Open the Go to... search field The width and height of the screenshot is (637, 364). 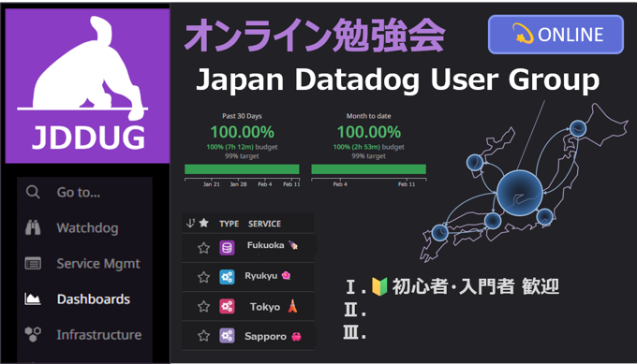tap(85, 193)
